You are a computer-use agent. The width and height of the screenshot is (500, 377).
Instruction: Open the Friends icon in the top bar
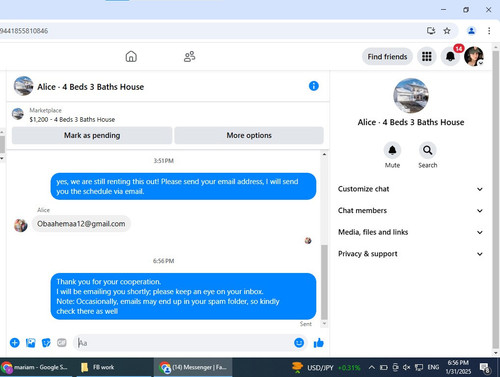pyautogui.click(x=190, y=56)
